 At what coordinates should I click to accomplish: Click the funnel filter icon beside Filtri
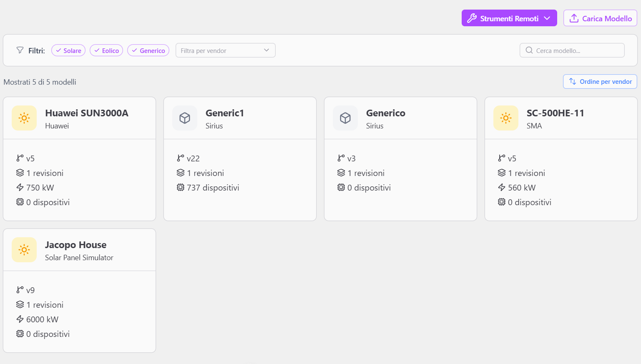pyautogui.click(x=20, y=50)
